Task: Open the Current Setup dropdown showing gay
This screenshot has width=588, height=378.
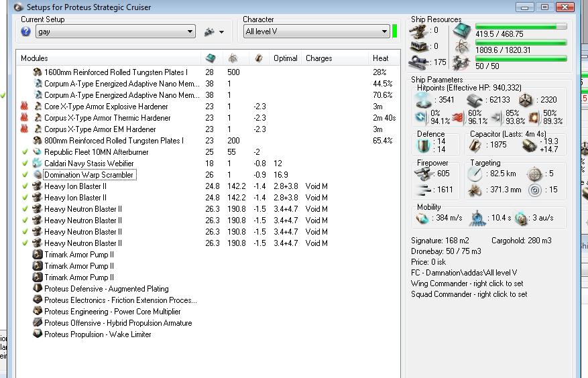Action: point(115,31)
